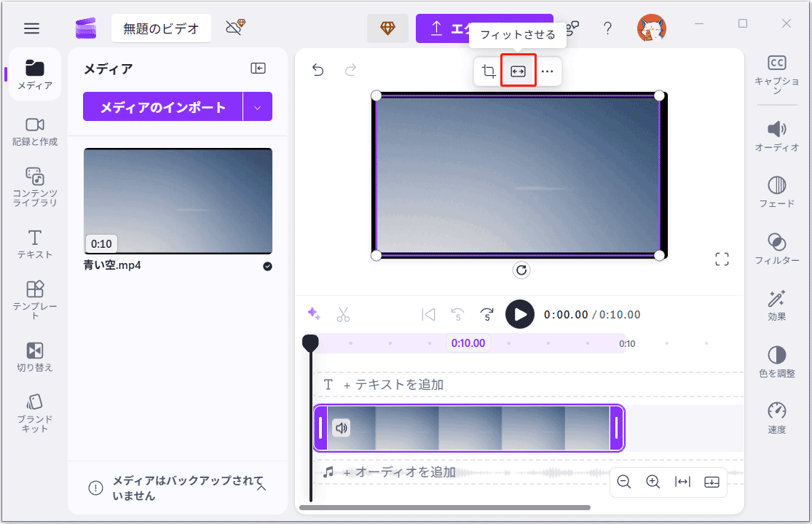Open the three-dot more options menu
The width and height of the screenshot is (812, 524).
pyautogui.click(x=548, y=71)
